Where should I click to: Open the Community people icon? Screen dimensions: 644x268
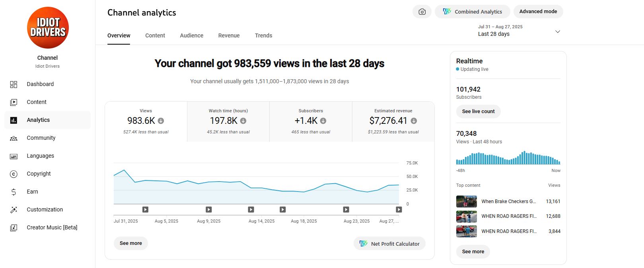(14, 138)
